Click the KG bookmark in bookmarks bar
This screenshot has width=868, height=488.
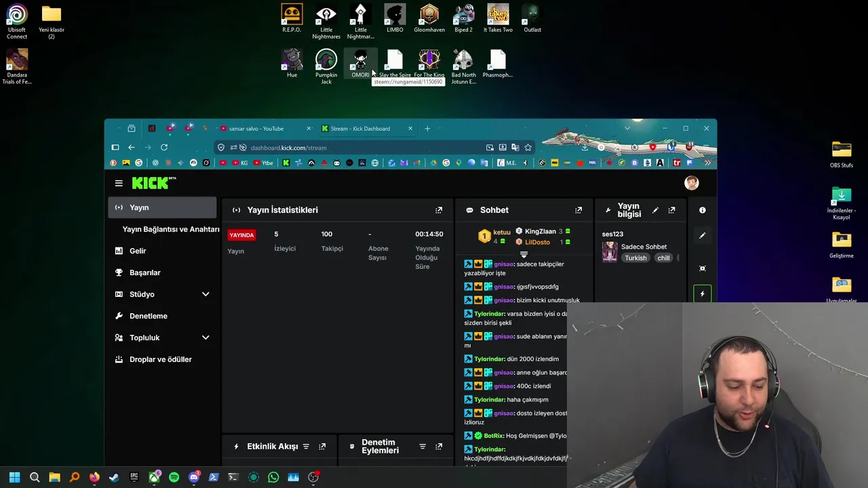point(240,163)
